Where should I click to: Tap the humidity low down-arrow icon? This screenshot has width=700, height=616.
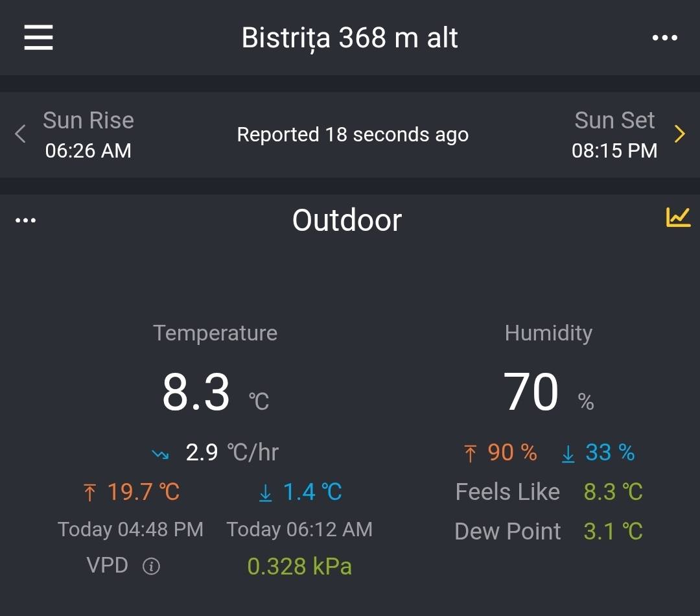point(568,453)
